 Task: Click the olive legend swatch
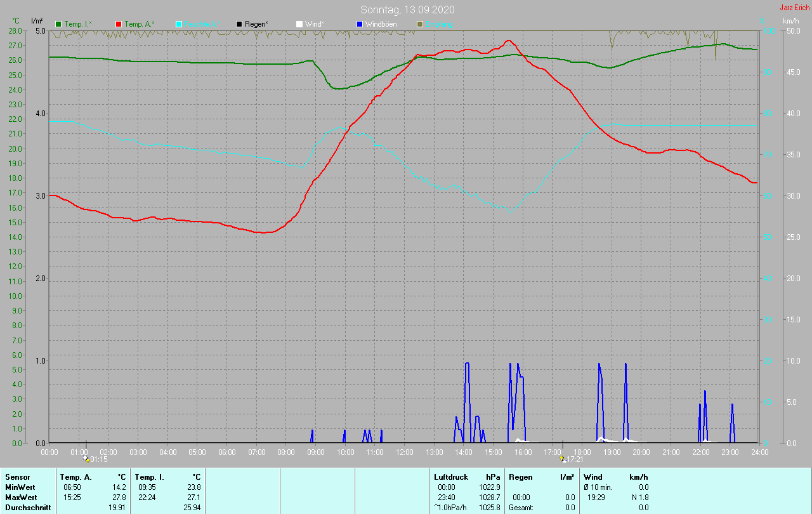click(x=420, y=24)
